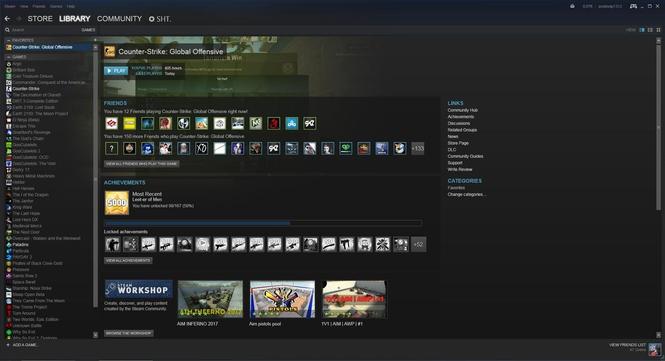Click the VIEW FRIENDS LIST button
Image resolution: width=665 pixels, height=361 pixels.
[x=627, y=345]
